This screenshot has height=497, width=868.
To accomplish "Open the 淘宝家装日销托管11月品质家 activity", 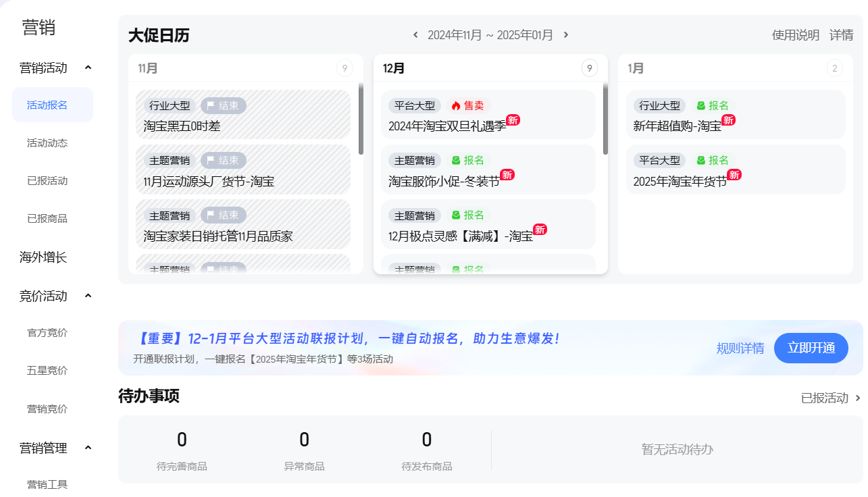I will click(243, 224).
